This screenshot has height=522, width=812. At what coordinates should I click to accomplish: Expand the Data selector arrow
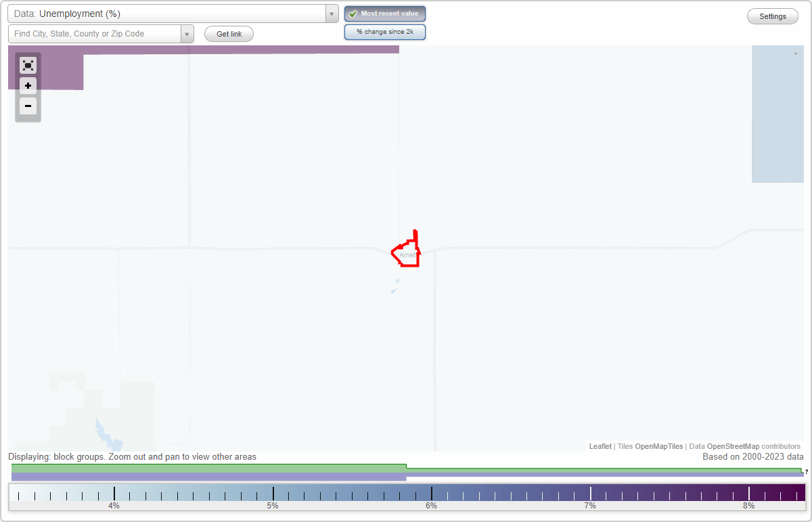click(332, 14)
